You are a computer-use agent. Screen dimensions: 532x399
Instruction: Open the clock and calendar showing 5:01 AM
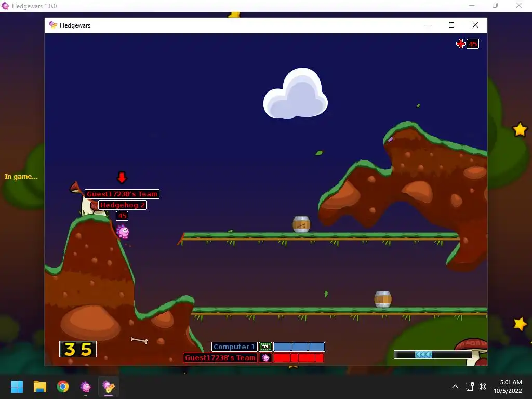pyautogui.click(x=508, y=387)
